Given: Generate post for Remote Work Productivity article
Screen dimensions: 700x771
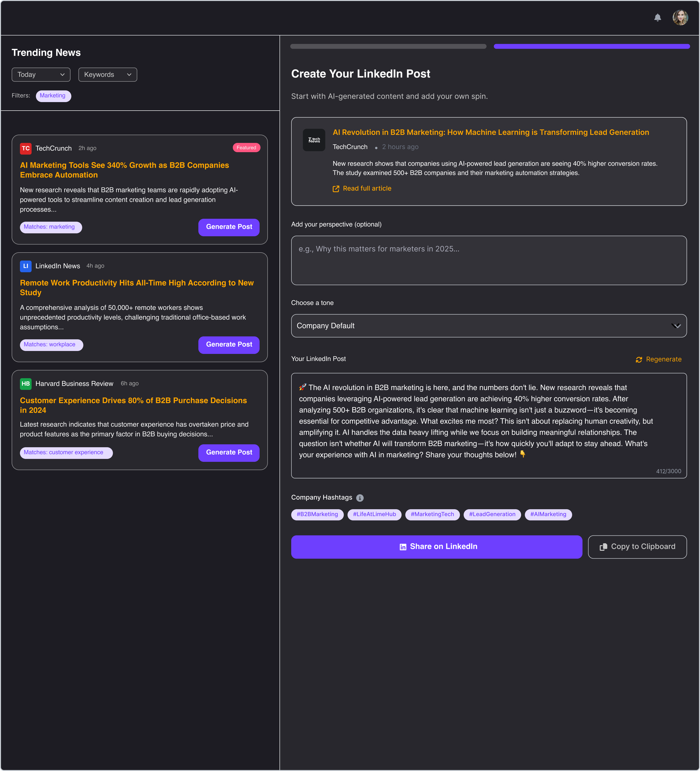Looking at the screenshot, I should click(x=229, y=345).
